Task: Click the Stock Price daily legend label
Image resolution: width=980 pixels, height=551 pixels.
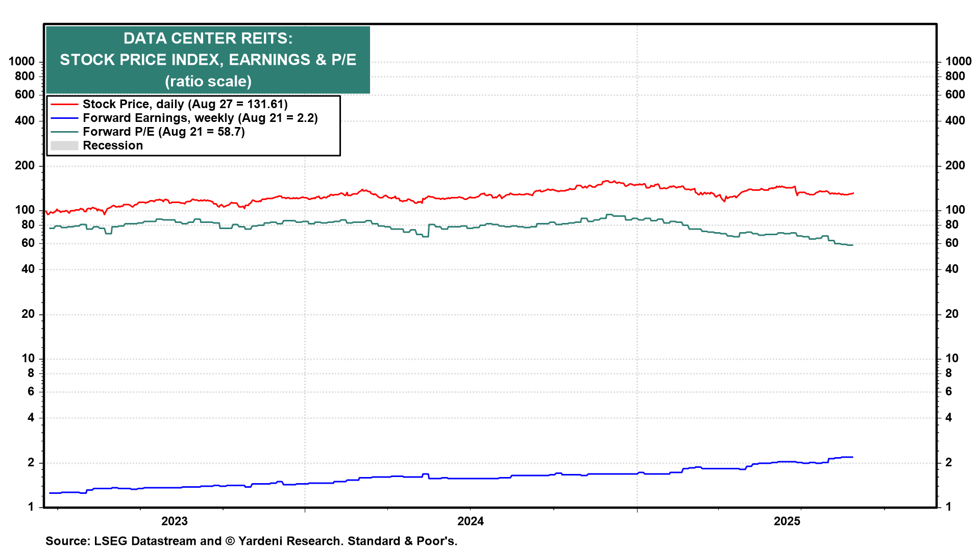Action: point(185,104)
